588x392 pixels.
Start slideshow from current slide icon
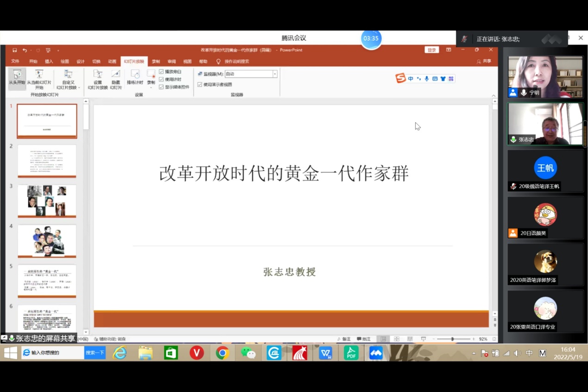39,75
